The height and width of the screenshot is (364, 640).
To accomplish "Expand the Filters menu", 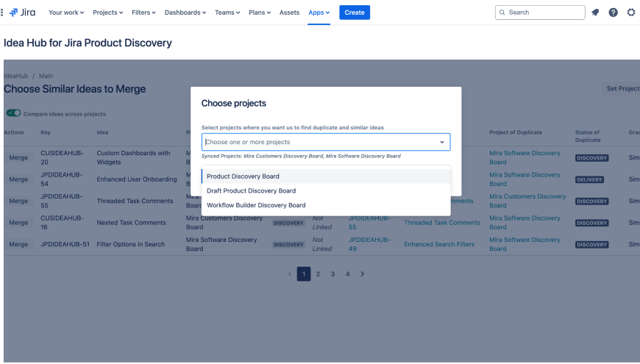I will click(143, 13).
